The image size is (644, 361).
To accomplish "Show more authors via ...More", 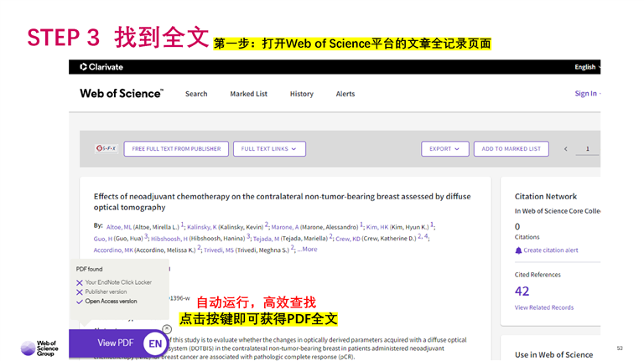I will point(307,250).
